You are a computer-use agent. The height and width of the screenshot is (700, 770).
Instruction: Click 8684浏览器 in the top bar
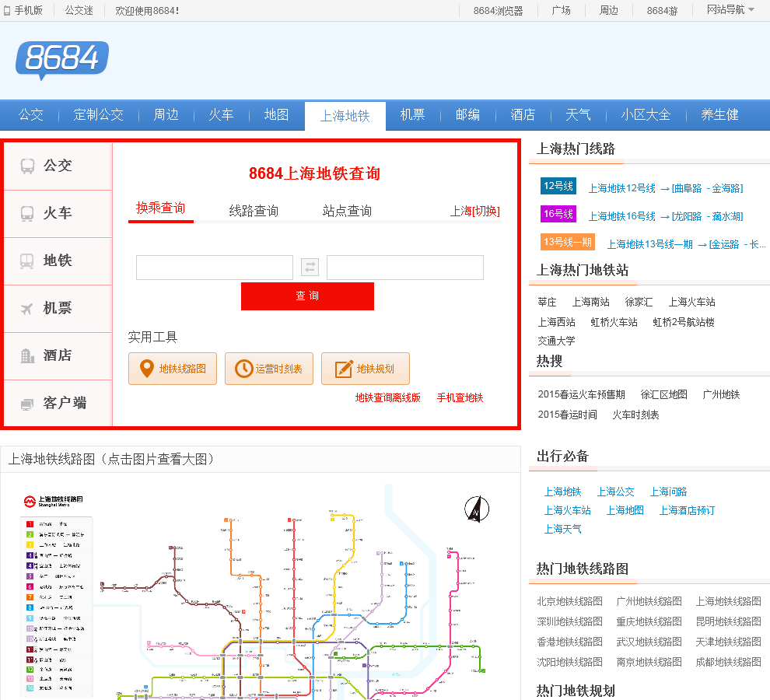(498, 11)
